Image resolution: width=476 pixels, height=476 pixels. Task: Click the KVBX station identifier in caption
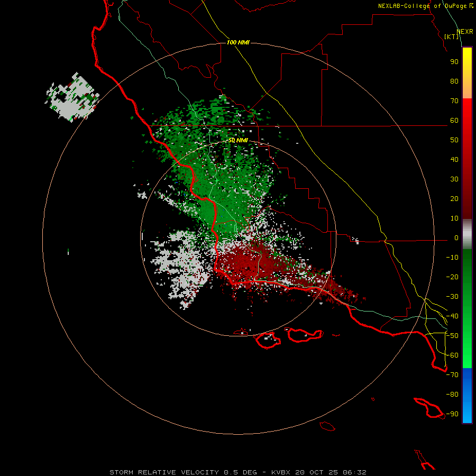coord(281,472)
